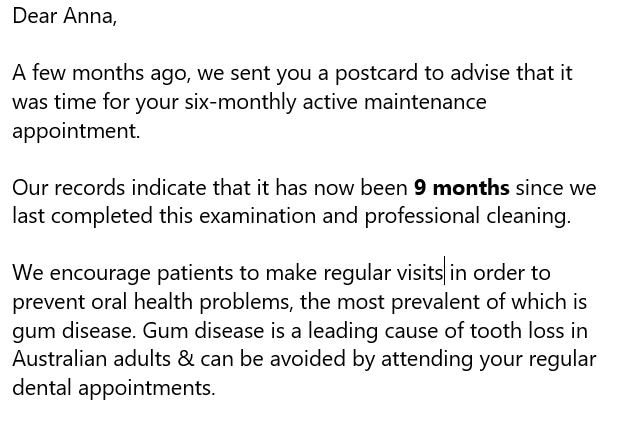634x422 pixels.
Task: Click the word 'records' in second paragraph
Action: tap(89, 188)
